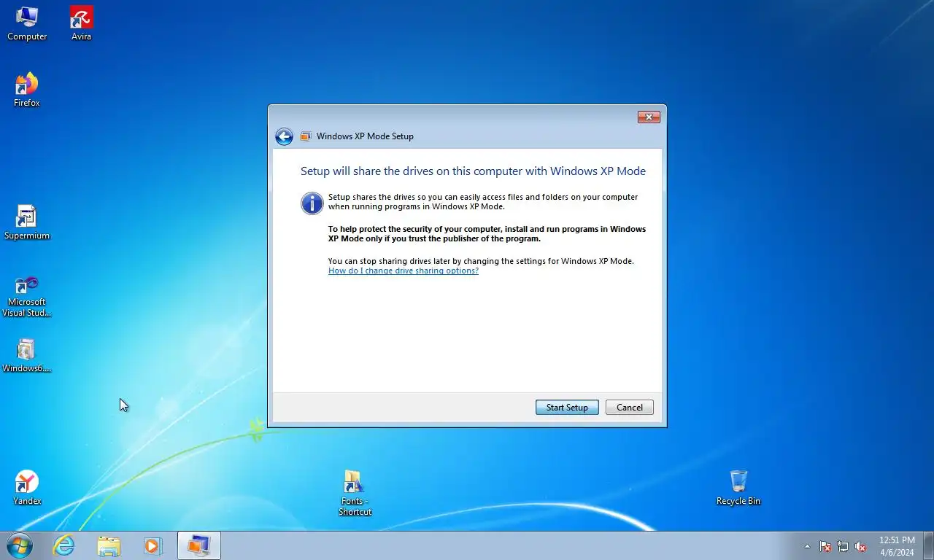This screenshot has width=934, height=560.
Task: Open the Computer desktop icon
Action: 27,23
